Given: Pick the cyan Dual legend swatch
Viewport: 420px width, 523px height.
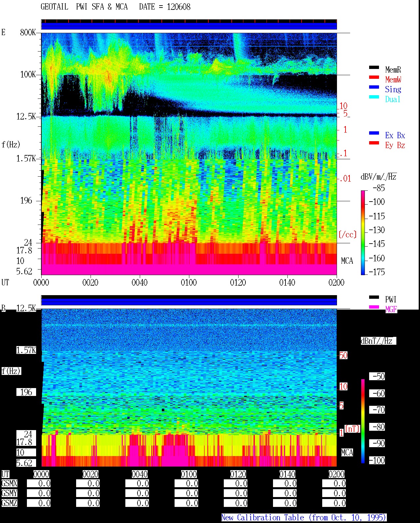Looking at the screenshot, I should [374, 97].
